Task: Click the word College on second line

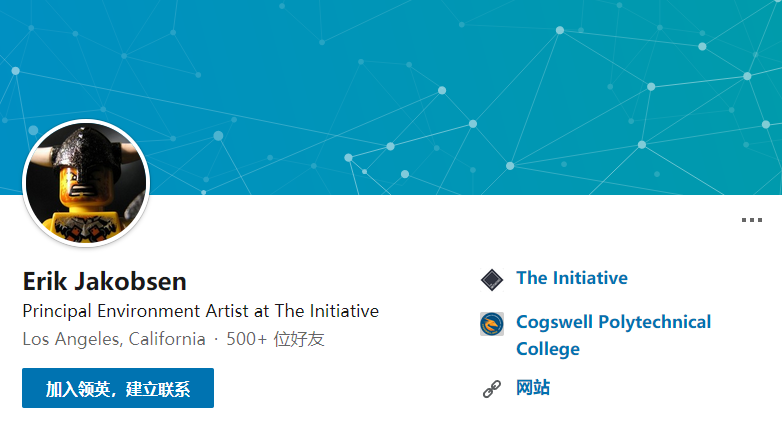Action: [x=547, y=349]
